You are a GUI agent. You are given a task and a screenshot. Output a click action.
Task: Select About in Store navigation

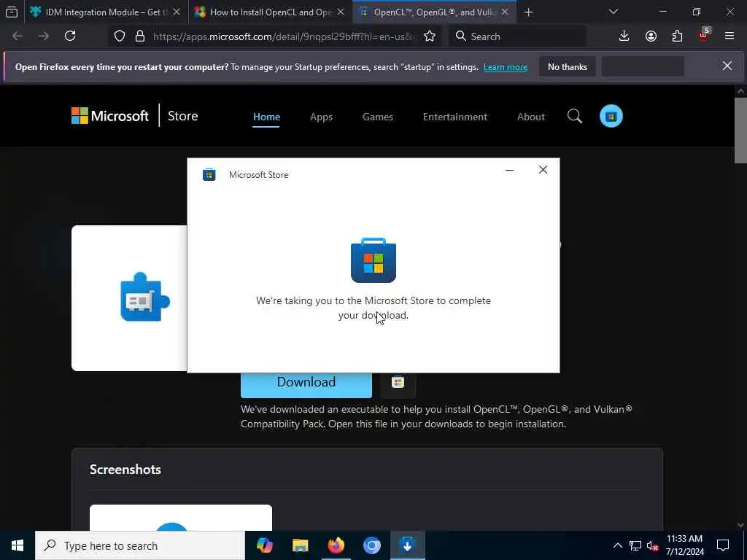click(x=531, y=117)
